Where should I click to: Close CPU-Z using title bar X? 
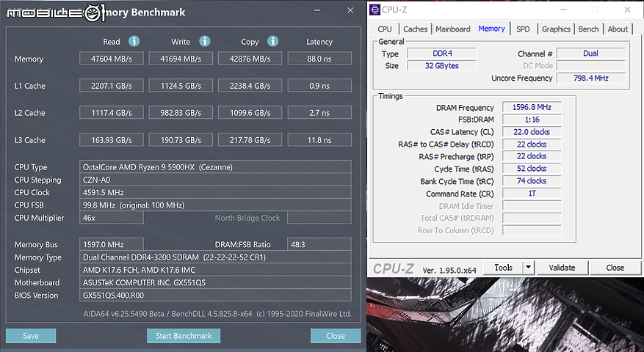[x=627, y=10]
